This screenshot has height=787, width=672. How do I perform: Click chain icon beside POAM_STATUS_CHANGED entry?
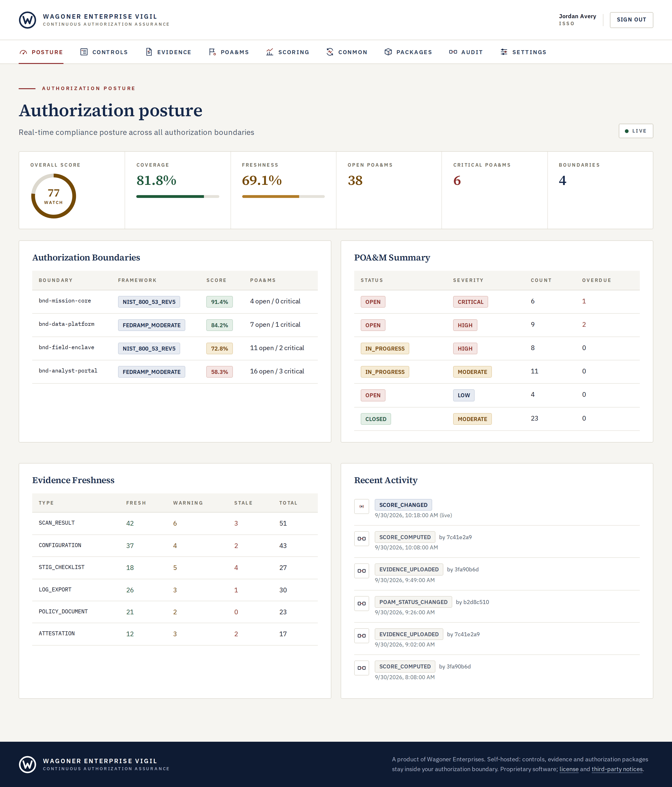click(x=361, y=604)
